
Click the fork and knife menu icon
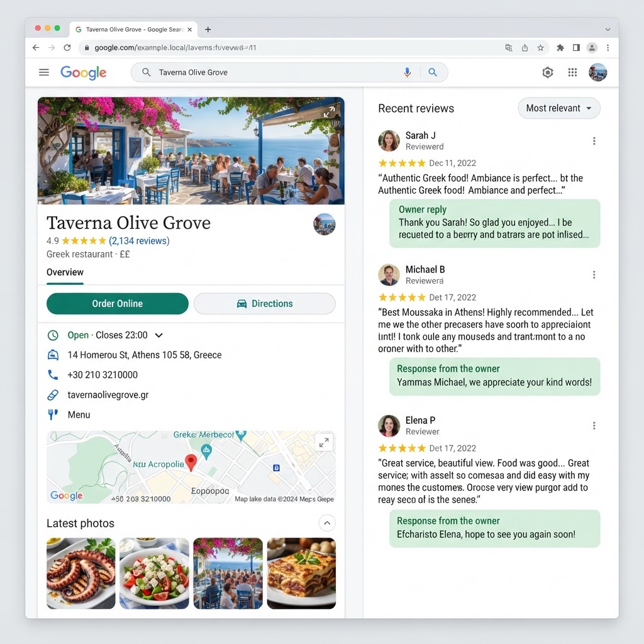click(53, 414)
